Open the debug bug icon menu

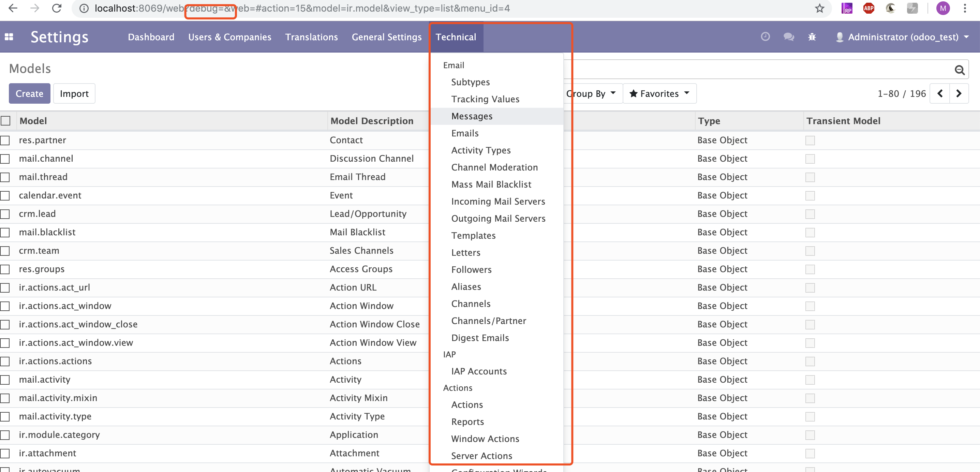pyautogui.click(x=812, y=37)
